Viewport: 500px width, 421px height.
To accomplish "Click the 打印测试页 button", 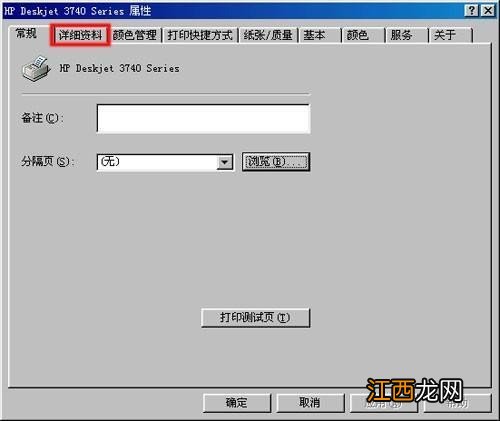I will [x=256, y=318].
